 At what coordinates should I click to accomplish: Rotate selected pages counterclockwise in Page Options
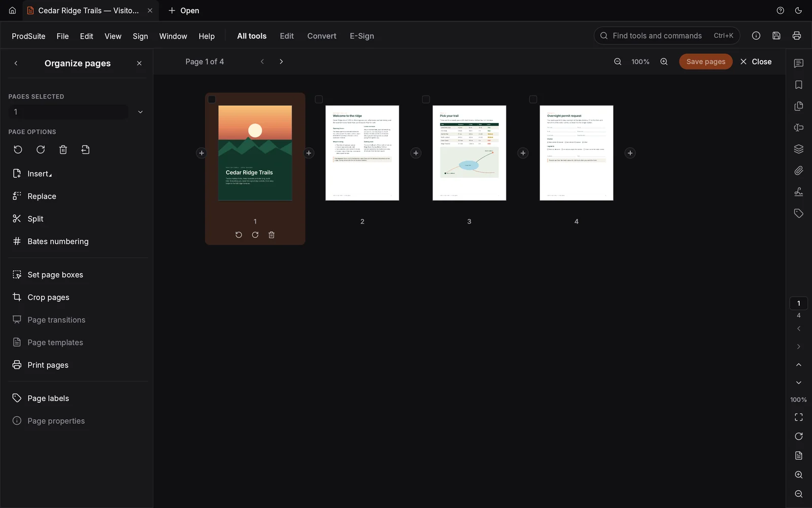18,149
